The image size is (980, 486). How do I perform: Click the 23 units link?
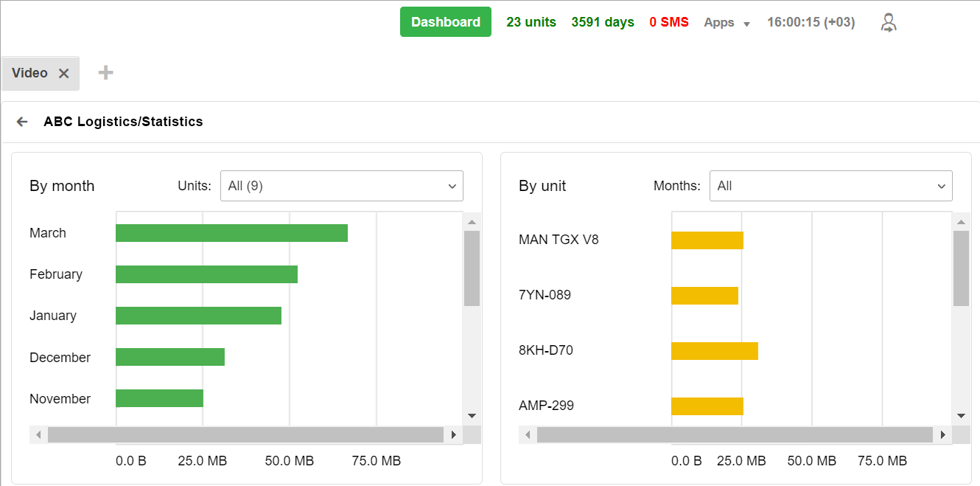[x=531, y=22]
